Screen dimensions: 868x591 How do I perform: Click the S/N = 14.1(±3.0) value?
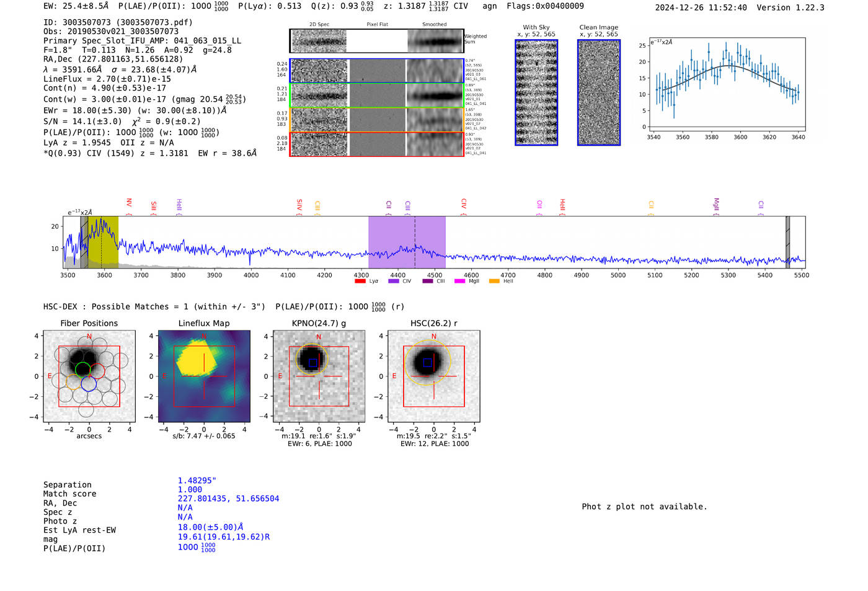83,122
